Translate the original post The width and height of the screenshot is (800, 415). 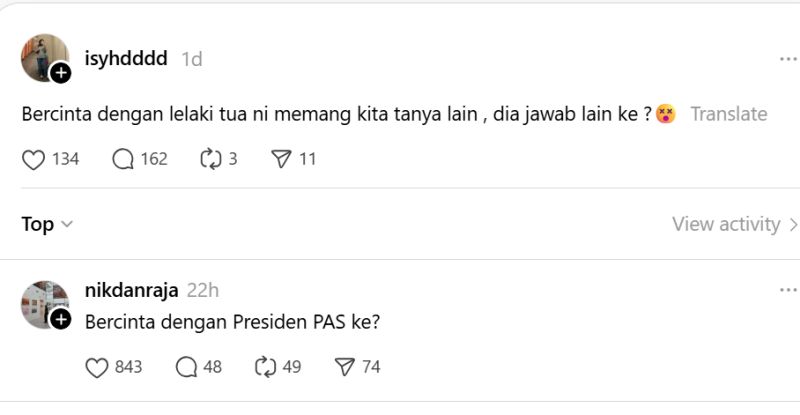(x=728, y=114)
